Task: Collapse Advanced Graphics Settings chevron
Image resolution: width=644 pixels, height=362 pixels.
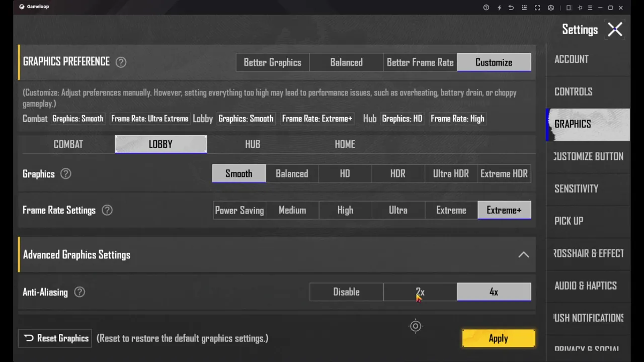Action: click(524, 255)
